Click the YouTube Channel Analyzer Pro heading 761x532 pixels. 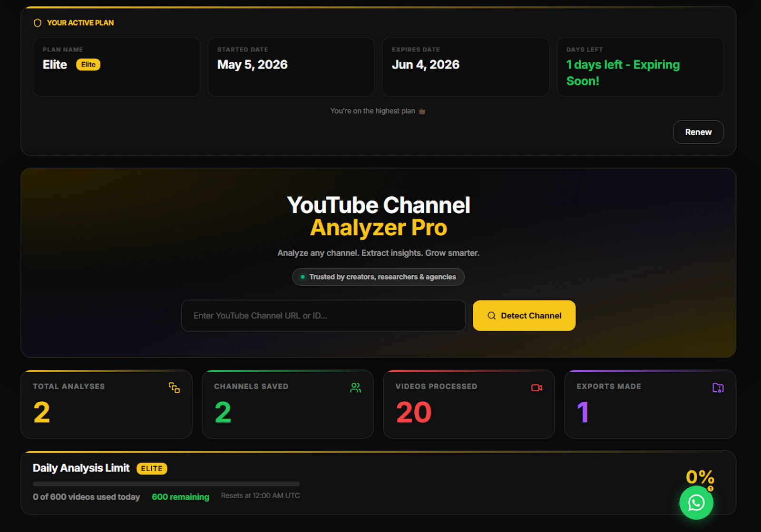point(379,216)
